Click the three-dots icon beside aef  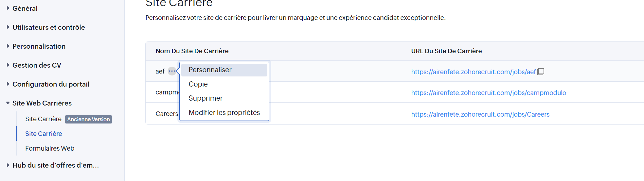(172, 71)
